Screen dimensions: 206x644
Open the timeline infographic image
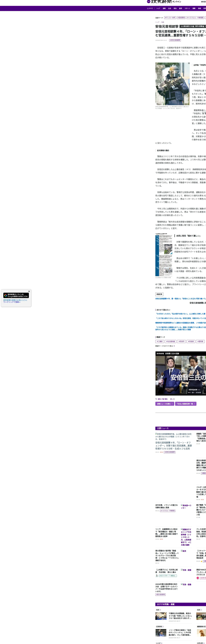click(164, 254)
